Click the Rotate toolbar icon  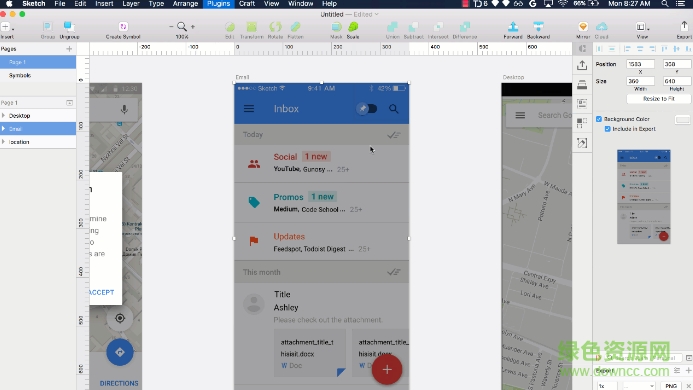point(275,27)
